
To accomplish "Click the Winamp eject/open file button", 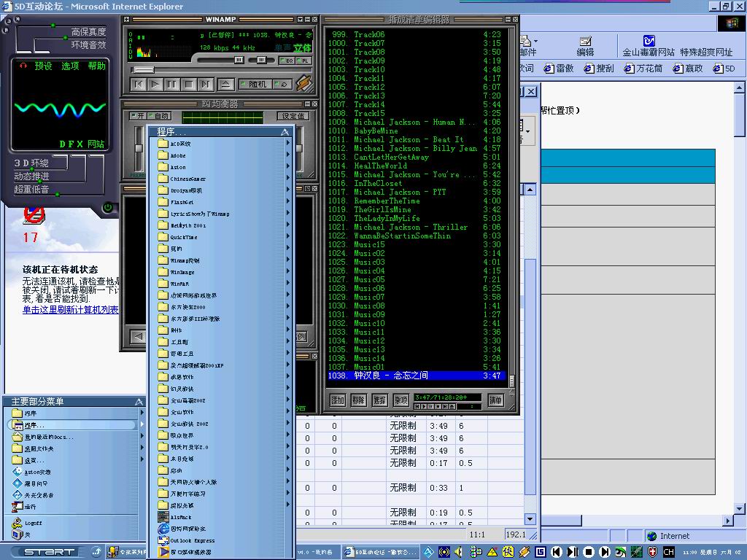I will [226, 85].
